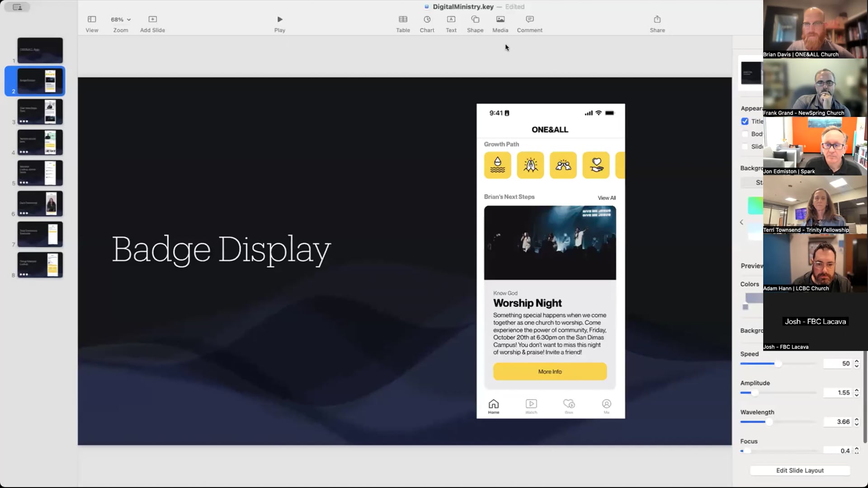
Task: Click the previous background style chevron
Action: click(x=741, y=222)
